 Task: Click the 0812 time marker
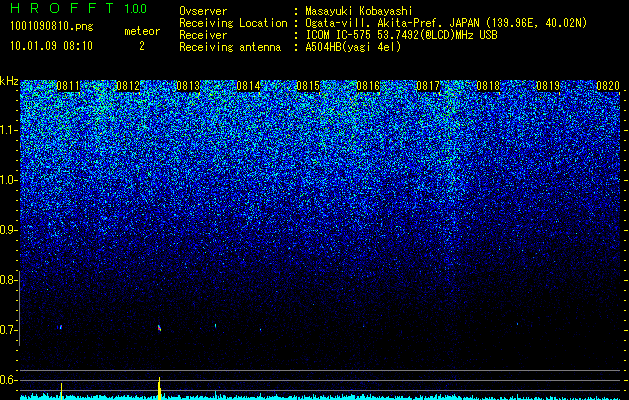tap(128, 86)
